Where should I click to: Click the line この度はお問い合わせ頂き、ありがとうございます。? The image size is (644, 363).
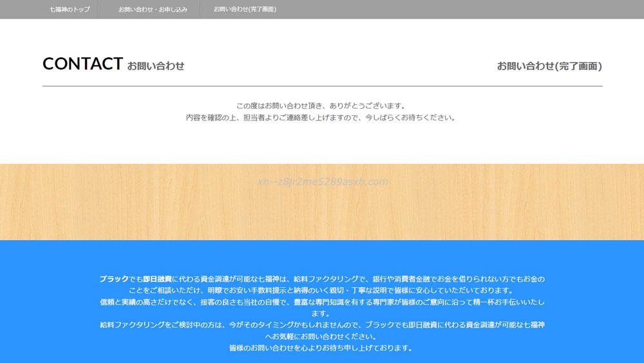[x=322, y=106]
